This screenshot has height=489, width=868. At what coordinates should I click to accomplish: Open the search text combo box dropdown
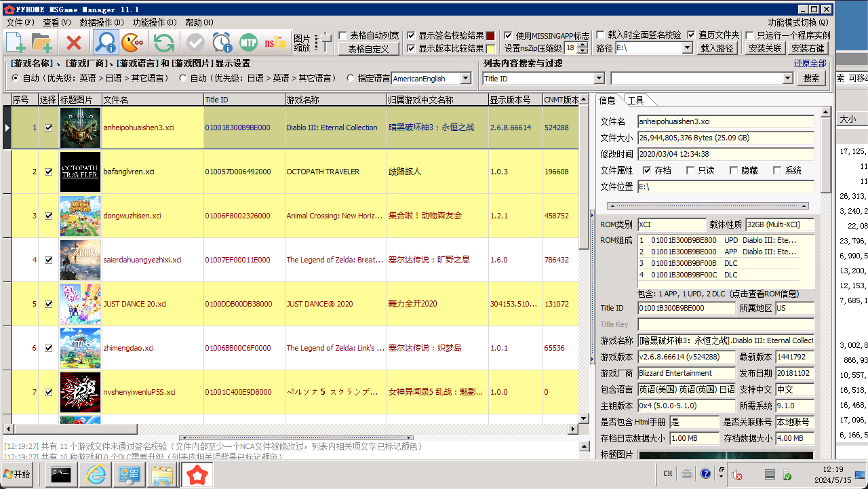coord(787,79)
